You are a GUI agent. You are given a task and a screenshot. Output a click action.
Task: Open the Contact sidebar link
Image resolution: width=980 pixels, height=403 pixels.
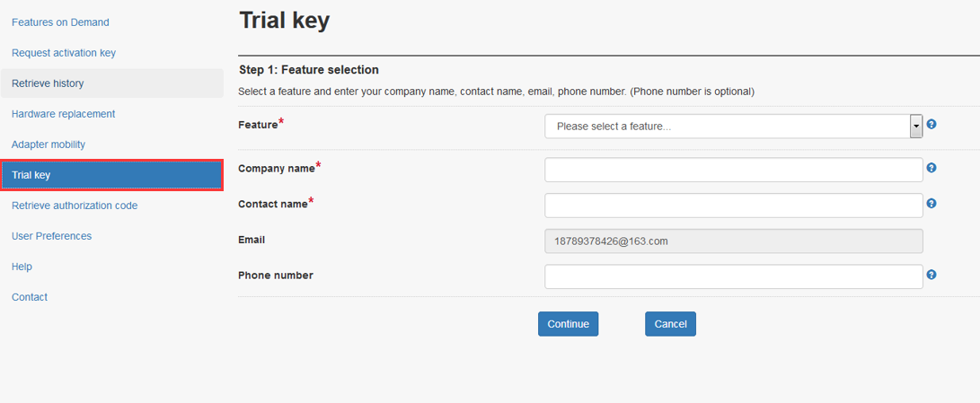(x=30, y=297)
